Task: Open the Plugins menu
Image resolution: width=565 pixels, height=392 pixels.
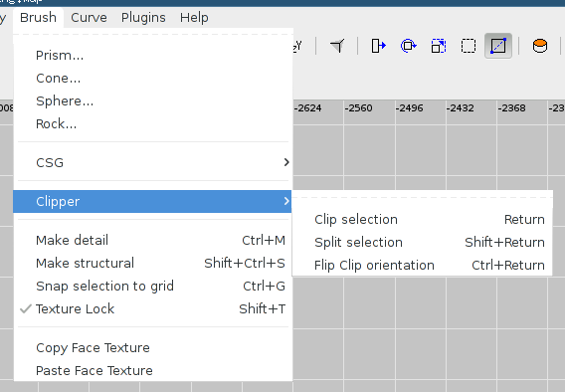Action: coord(143,17)
